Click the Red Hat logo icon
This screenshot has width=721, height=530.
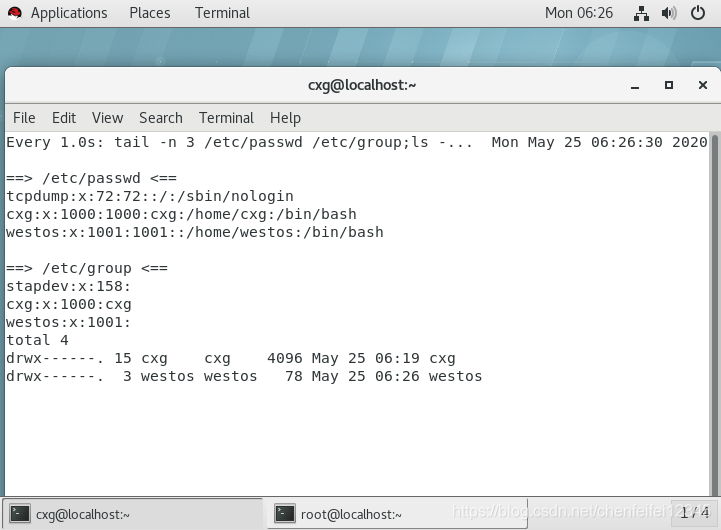[15, 13]
